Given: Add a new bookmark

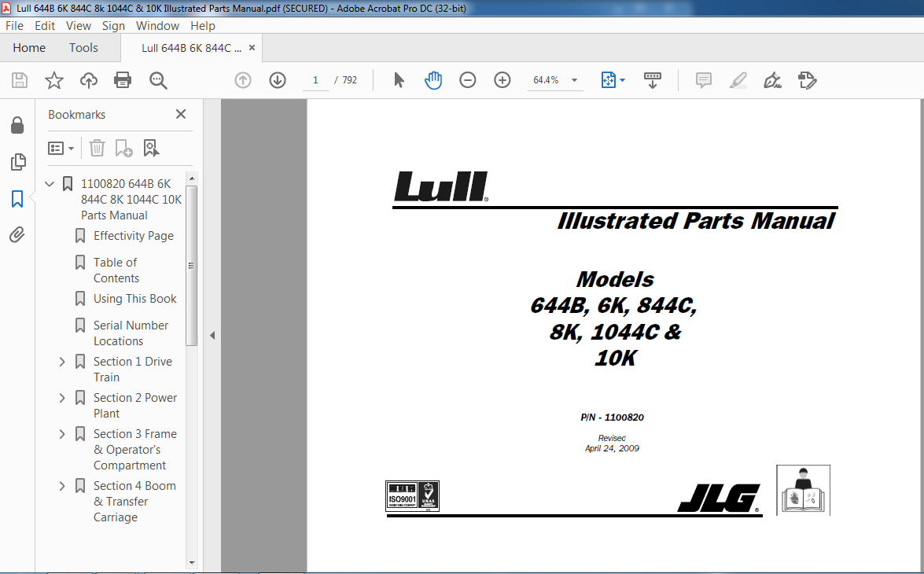Looking at the screenshot, I should [x=123, y=148].
